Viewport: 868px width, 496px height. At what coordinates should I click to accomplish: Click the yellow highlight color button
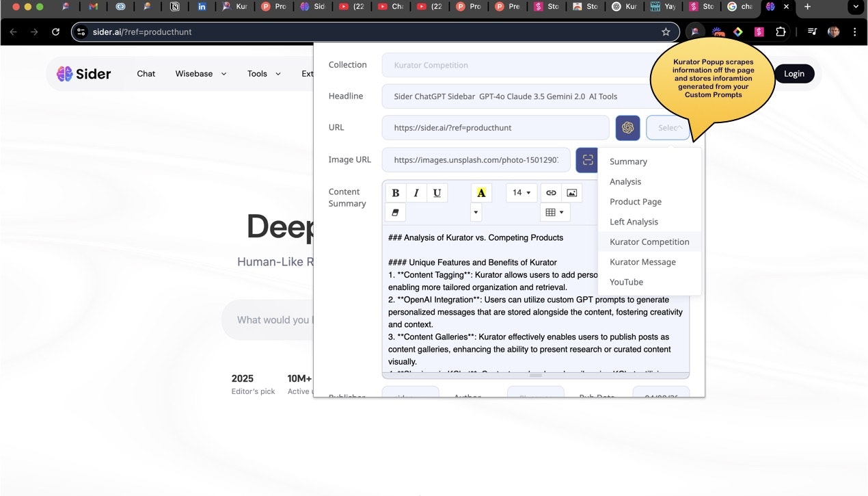(x=481, y=193)
